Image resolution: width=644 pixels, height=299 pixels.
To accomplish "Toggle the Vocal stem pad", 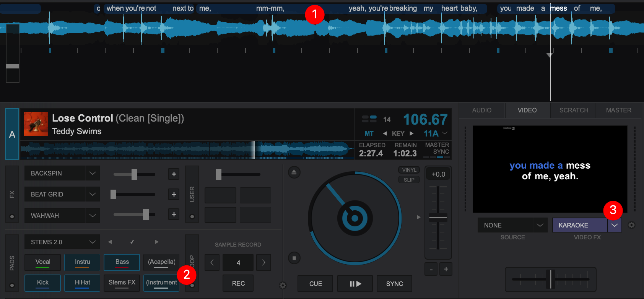I will [x=43, y=262].
